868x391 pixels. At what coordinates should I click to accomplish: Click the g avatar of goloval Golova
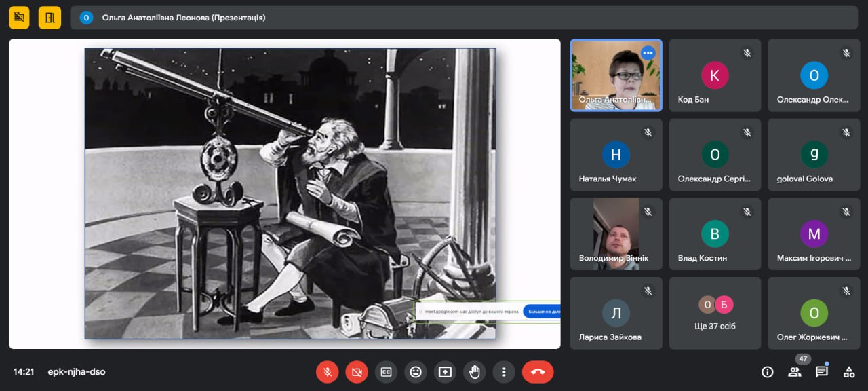(x=814, y=155)
